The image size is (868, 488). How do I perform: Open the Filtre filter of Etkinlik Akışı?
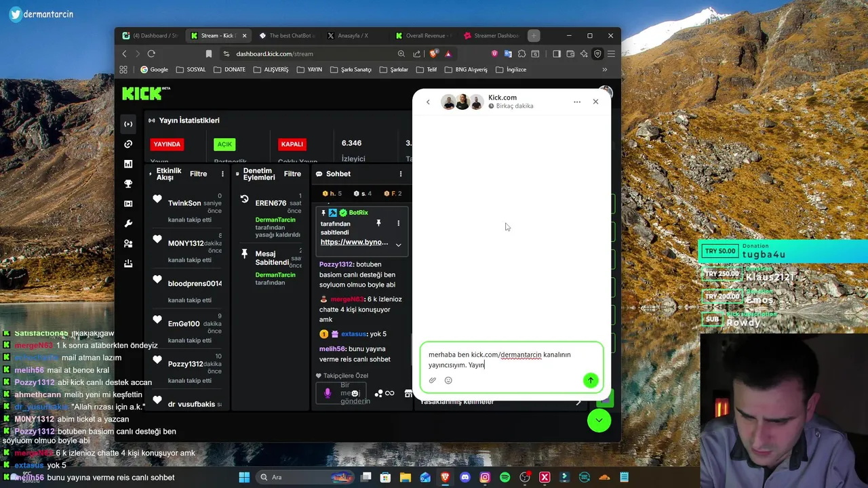point(198,174)
